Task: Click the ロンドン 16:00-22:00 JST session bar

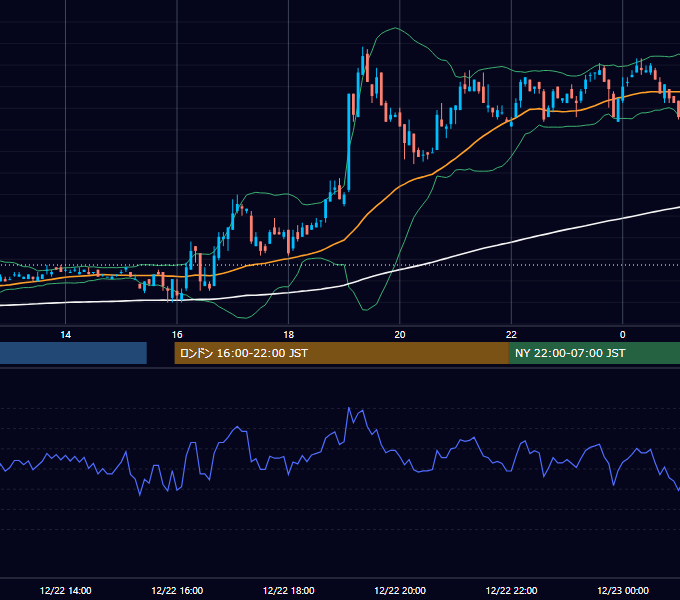Action: tap(341, 353)
